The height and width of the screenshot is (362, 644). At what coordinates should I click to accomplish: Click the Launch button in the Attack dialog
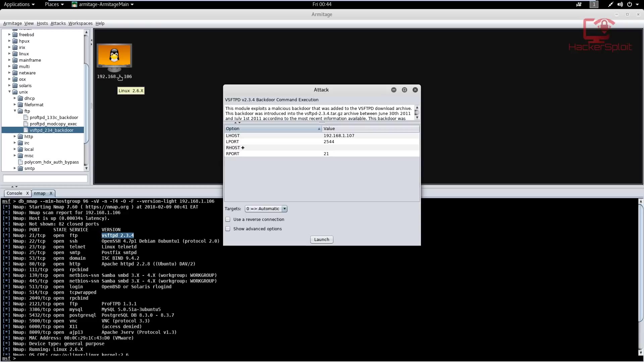click(x=321, y=239)
